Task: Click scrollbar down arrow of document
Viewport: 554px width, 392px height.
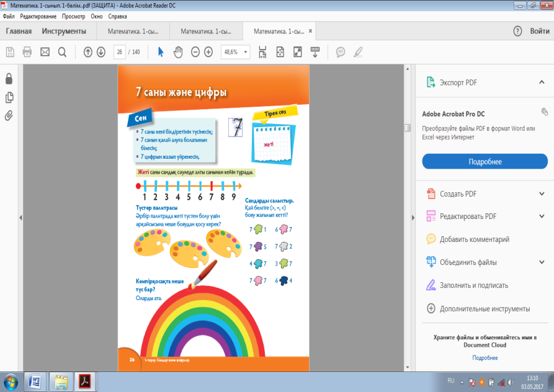Action: (408, 367)
